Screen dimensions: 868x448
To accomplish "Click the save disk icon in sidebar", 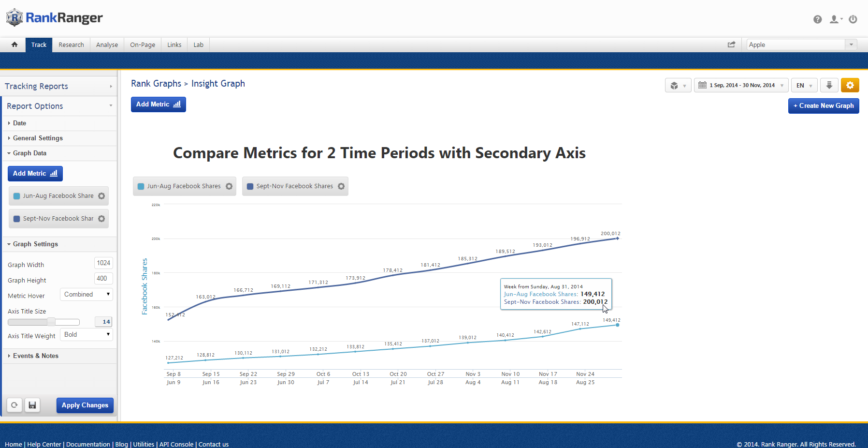I will [x=32, y=405].
